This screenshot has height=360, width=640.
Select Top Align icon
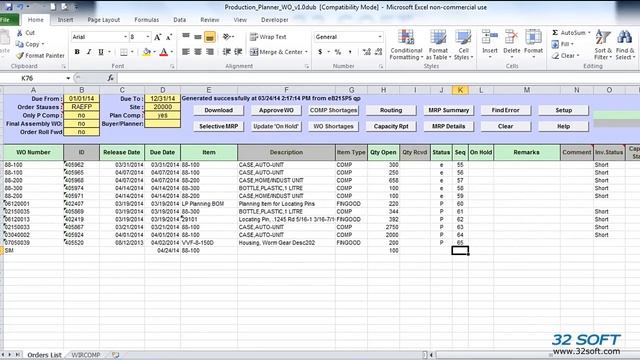(186, 37)
